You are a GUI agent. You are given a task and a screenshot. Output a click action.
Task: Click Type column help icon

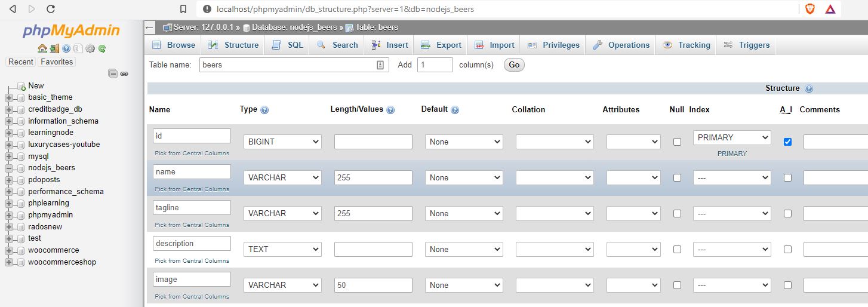click(264, 110)
